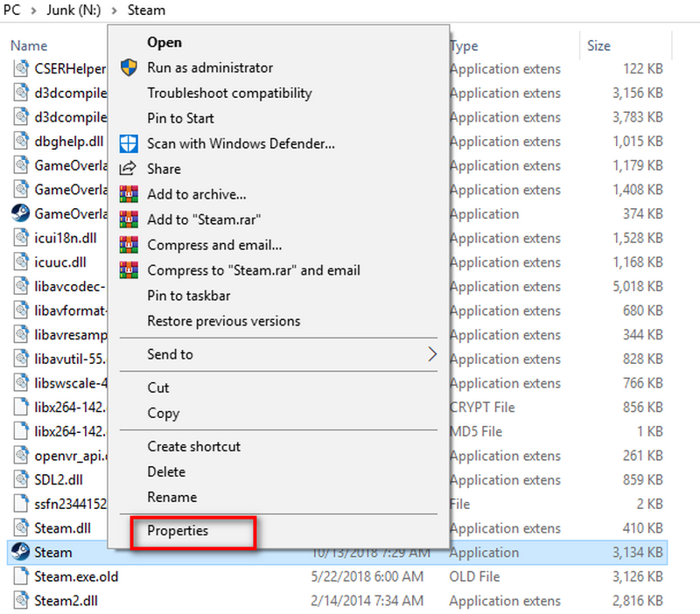
Task: Sort files by the Size column header
Action: 599,45
